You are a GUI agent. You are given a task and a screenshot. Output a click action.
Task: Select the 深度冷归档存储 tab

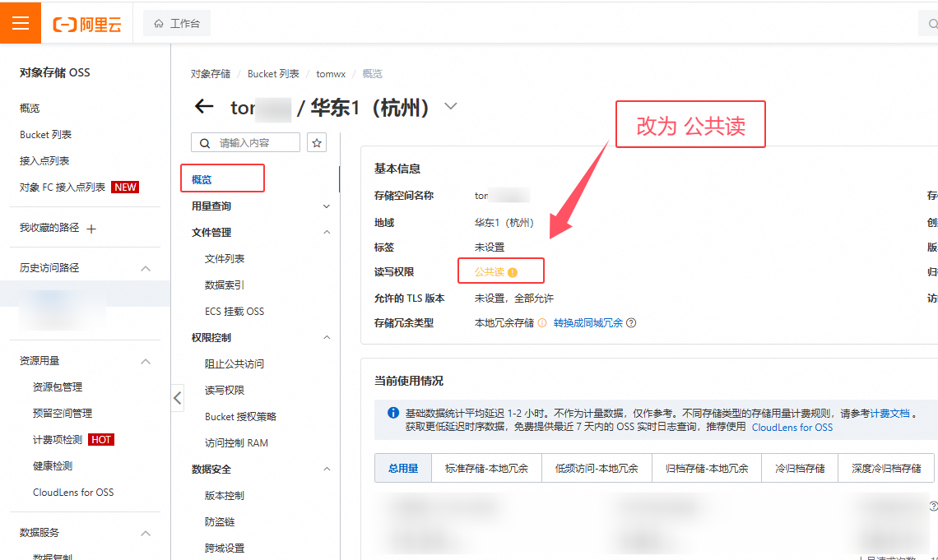886,468
